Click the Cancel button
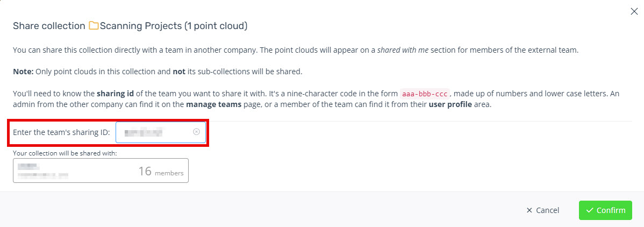Screen dimensions: 644x227 [x=542, y=210]
